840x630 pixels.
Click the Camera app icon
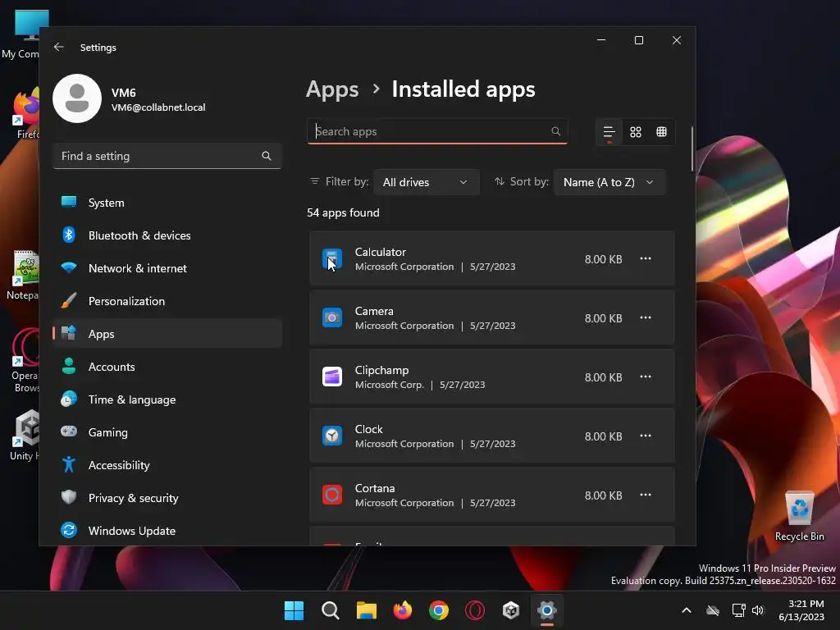click(x=332, y=317)
